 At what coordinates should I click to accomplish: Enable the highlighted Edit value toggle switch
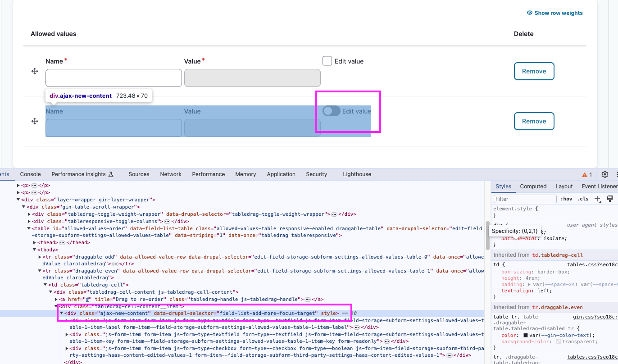tap(331, 111)
